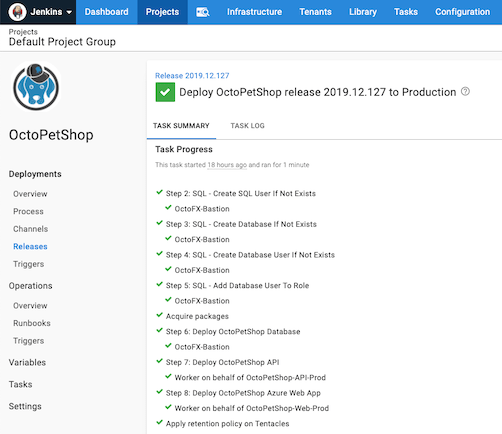Click the Jenkins user avatar icon

[17, 12]
